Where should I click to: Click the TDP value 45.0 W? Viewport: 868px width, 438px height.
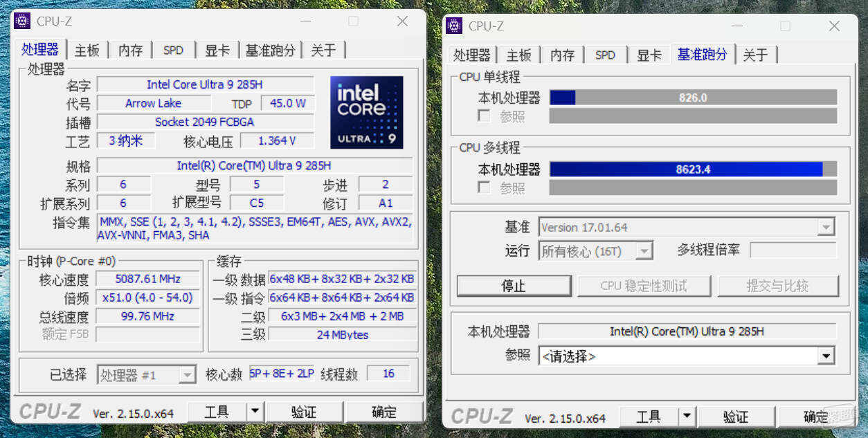(287, 103)
